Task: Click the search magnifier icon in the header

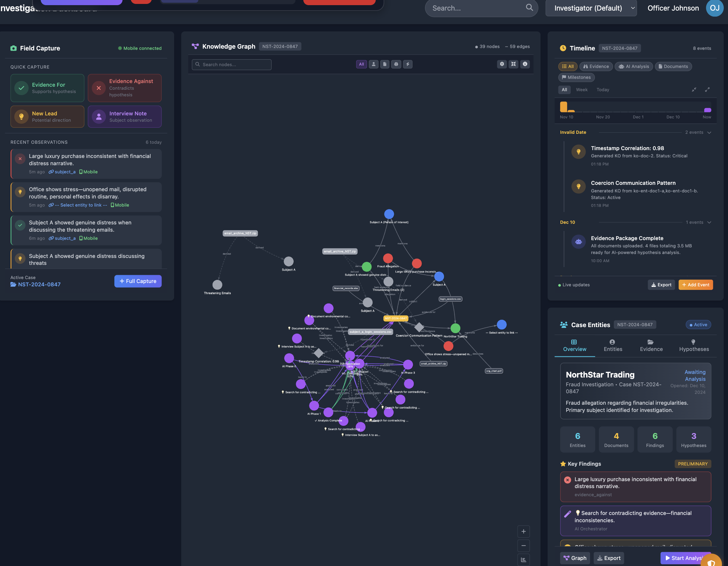Action: 529,7
